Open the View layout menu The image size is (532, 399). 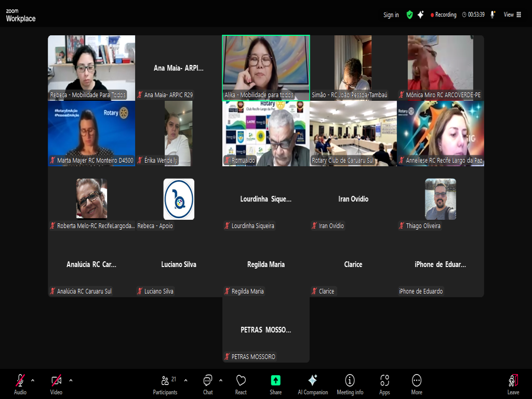point(512,15)
